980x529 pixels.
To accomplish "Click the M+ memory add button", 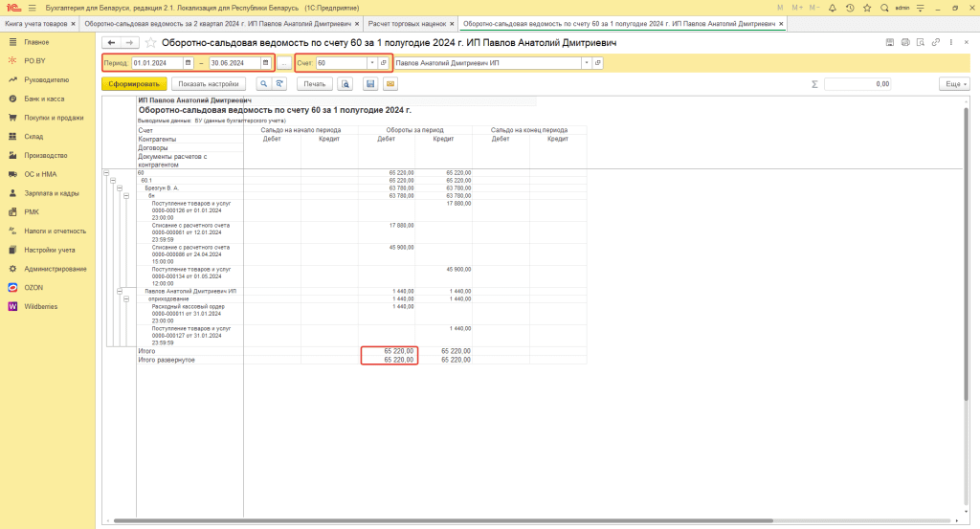I will [797, 8].
